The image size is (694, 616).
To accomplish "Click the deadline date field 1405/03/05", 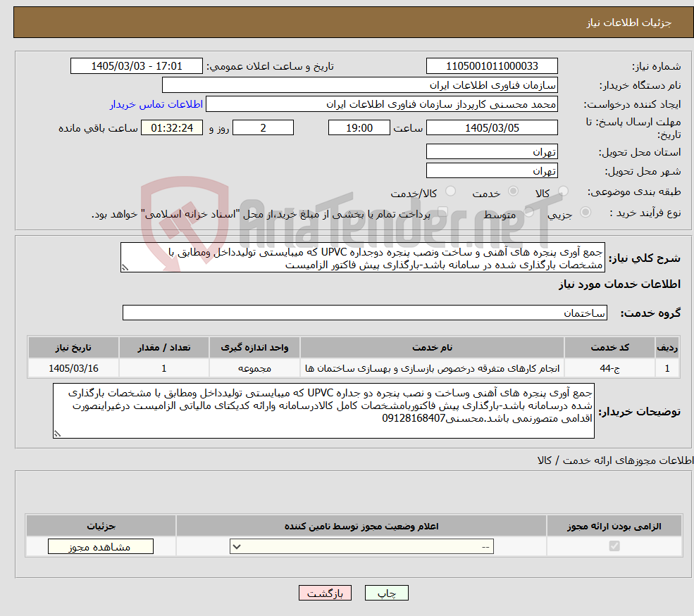I will pos(492,128).
